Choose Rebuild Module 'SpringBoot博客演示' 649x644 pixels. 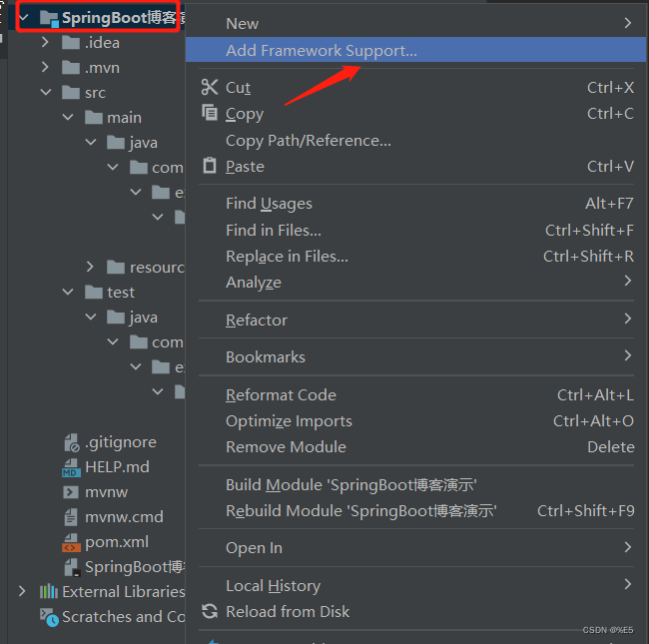[415, 511]
